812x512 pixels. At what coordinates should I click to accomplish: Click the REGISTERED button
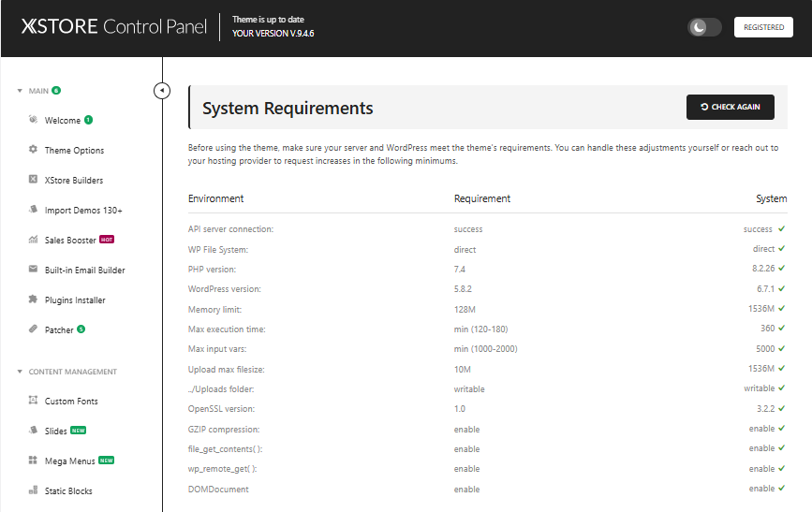click(x=763, y=27)
